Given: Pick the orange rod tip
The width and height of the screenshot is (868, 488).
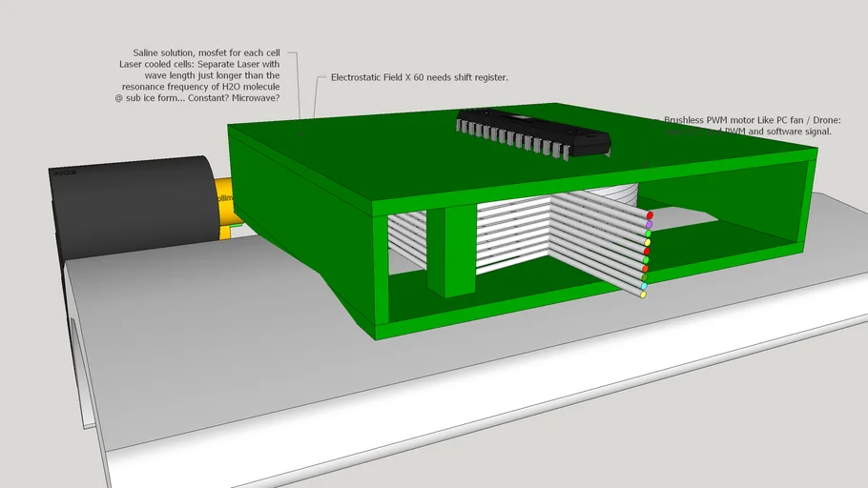Looking at the screenshot, I should click(x=645, y=269).
